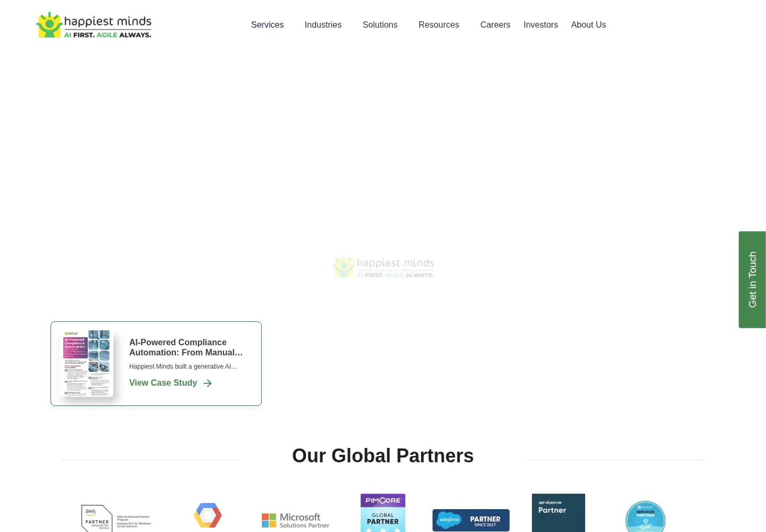Click the Pimcore Global Partner badge
This screenshot has height=532, width=766.
pos(383,513)
